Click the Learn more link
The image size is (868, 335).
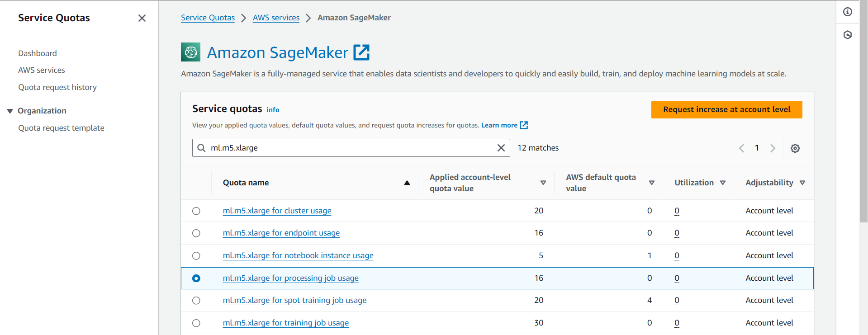[x=499, y=125]
